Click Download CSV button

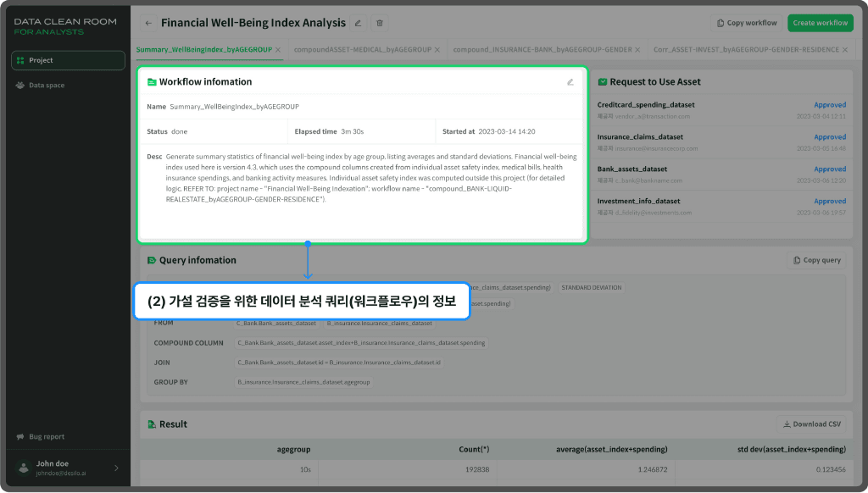pyautogui.click(x=811, y=424)
